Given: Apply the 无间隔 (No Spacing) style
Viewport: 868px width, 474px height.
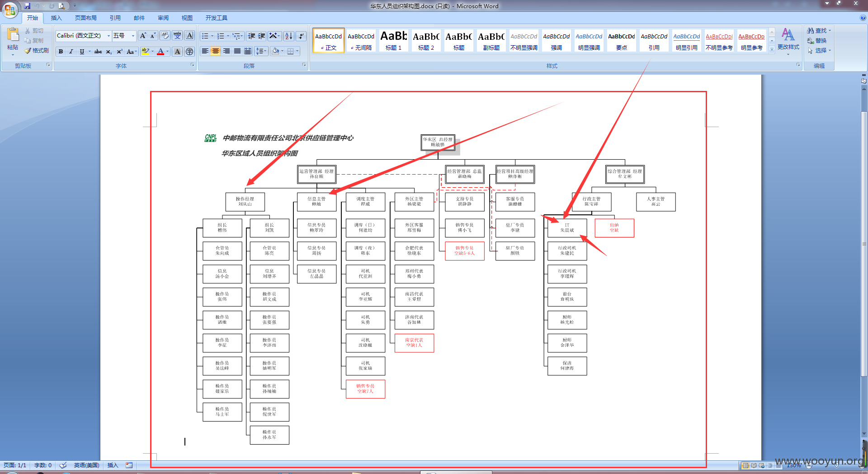Looking at the screenshot, I should point(361,40).
